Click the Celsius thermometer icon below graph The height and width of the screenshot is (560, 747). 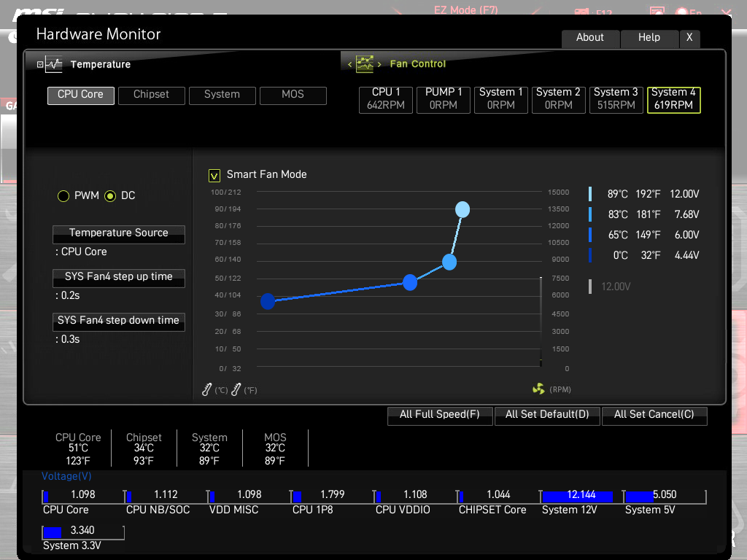[206, 389]
